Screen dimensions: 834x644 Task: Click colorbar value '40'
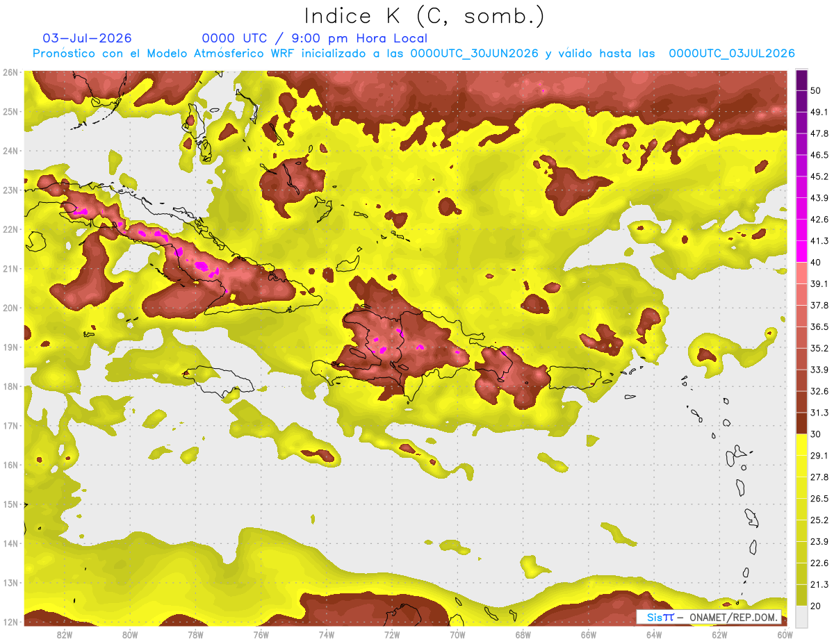815,263
